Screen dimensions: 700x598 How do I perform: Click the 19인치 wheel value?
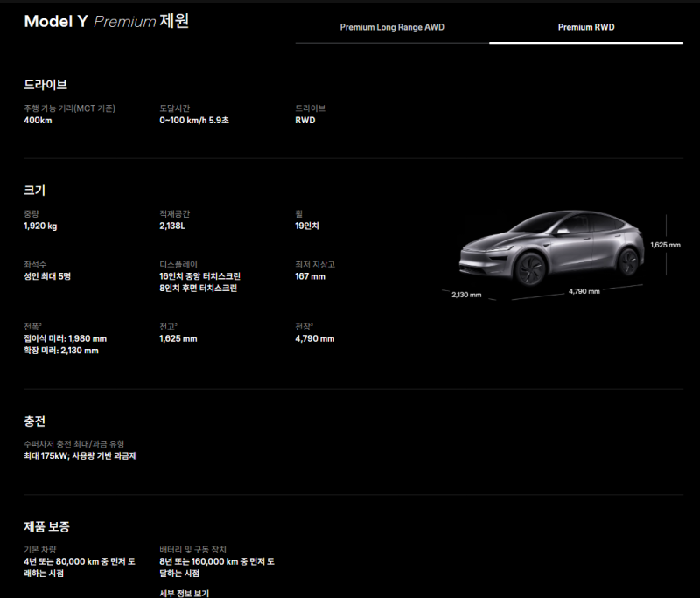click(x=307, y=226)
